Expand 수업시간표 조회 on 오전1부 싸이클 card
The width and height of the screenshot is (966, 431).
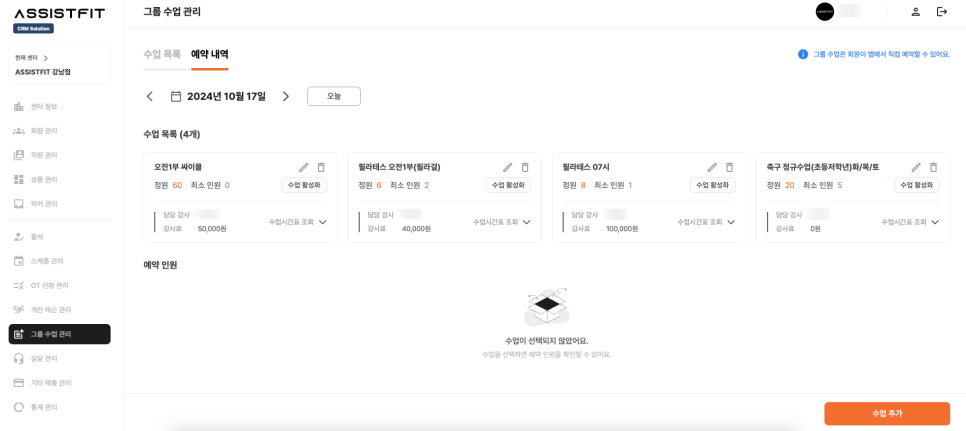click(x=298, y=222)
